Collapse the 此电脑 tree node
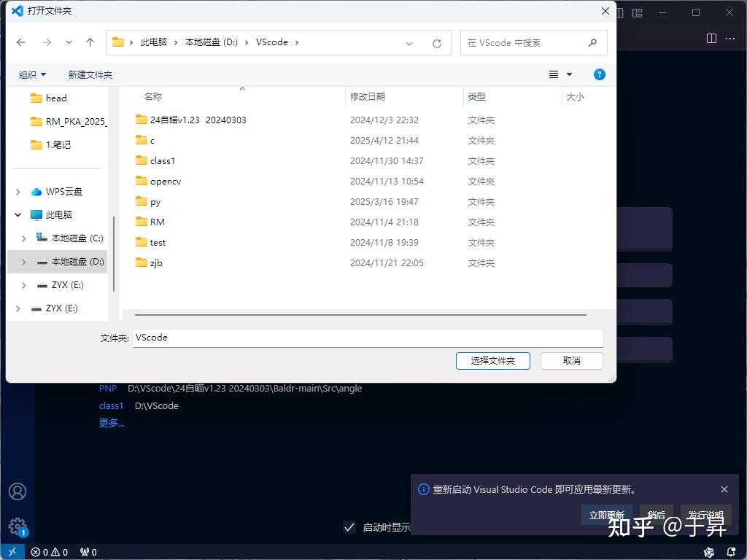 (x=18, y=214)
